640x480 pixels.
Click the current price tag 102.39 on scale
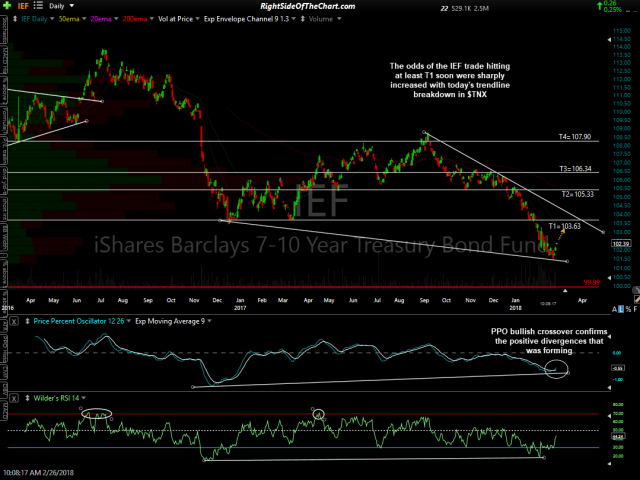[620, 244]
